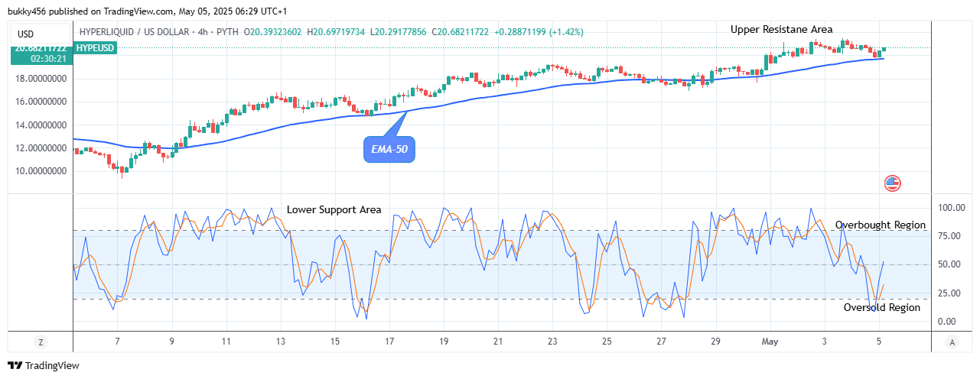Image resolution: width=980 pixels, height=379 pixels.
Task: Click the EMA-50 callout label
Action: [x=389, y=148]
